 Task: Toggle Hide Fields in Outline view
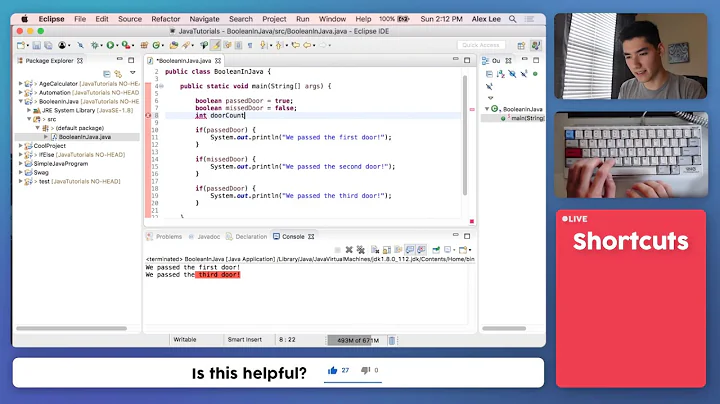click(512, 74)
